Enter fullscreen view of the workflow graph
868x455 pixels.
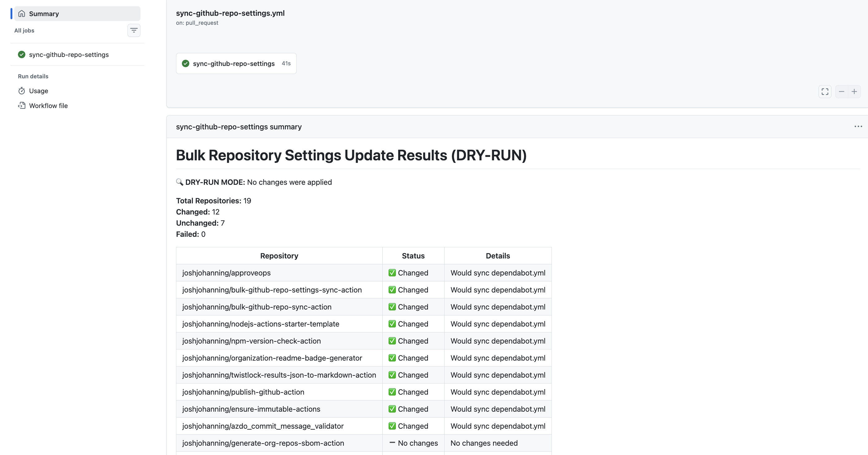pos(825,91)
